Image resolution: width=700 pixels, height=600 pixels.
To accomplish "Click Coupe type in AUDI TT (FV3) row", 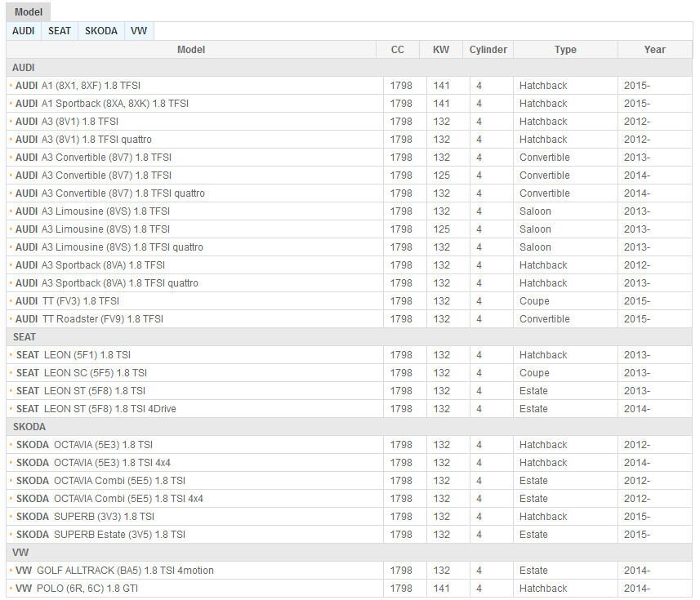I will (x=534, y=301).
